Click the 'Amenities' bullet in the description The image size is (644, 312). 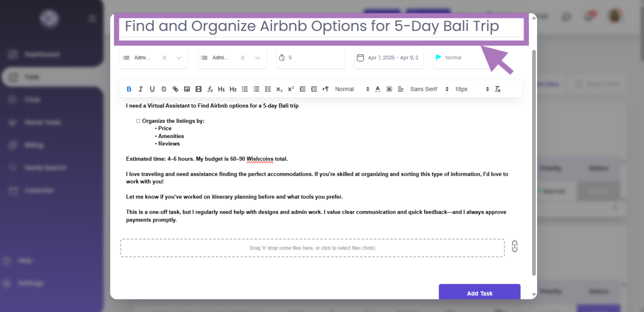point(169,136)
